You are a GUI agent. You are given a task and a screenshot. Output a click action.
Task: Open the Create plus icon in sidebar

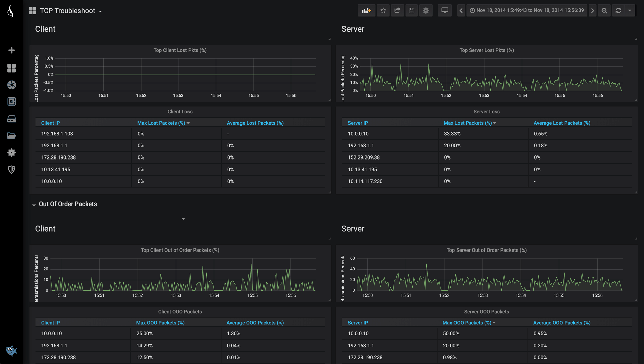[x=12, y=50]
